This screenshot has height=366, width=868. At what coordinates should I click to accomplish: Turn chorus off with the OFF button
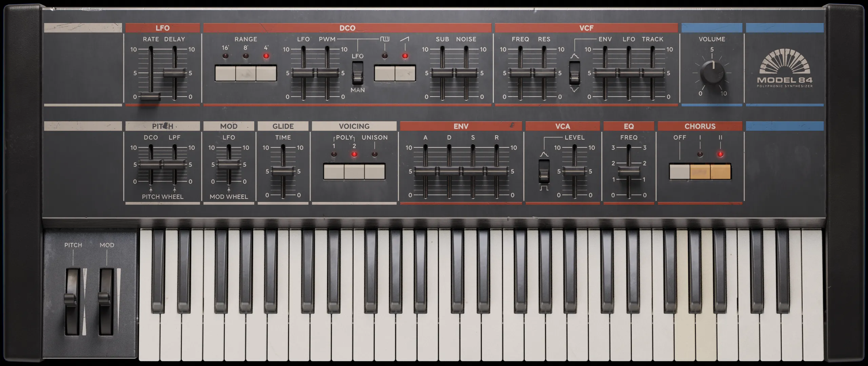[679, 171]
